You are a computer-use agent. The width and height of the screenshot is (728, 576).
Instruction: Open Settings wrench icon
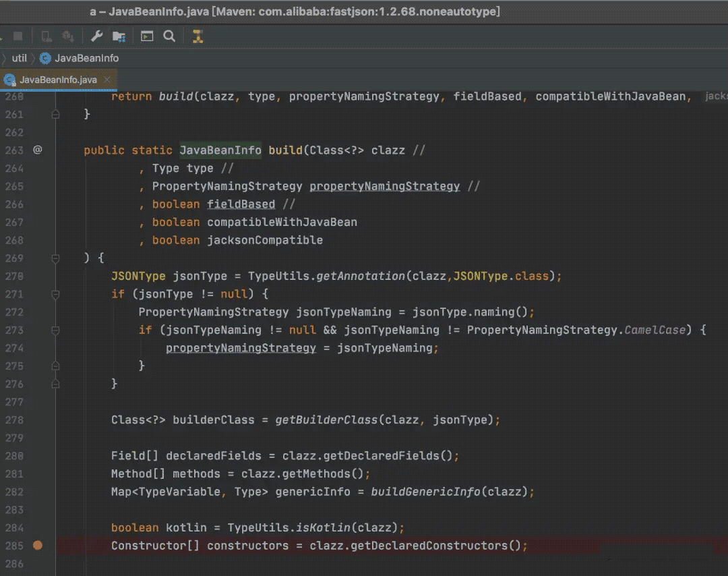pos(96,36)
